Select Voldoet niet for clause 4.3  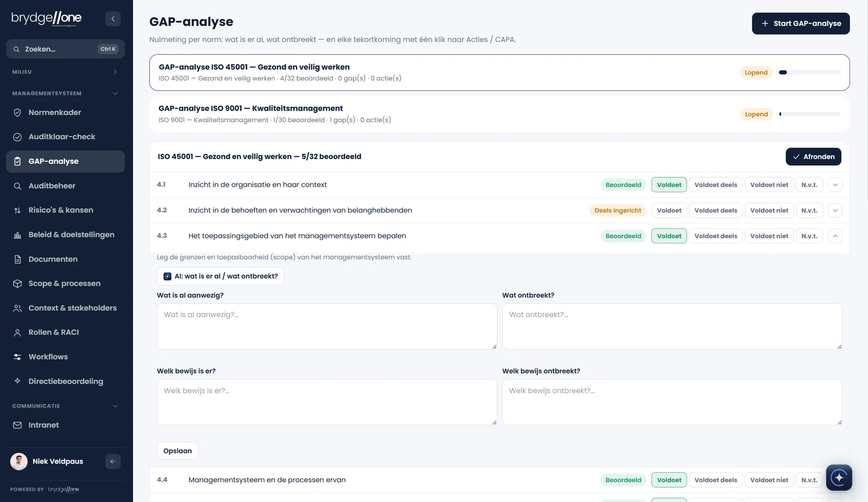point(769,236)
